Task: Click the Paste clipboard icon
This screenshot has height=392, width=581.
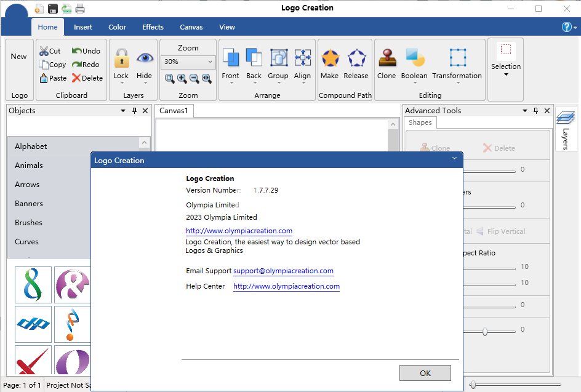Action: coord(44,78)
